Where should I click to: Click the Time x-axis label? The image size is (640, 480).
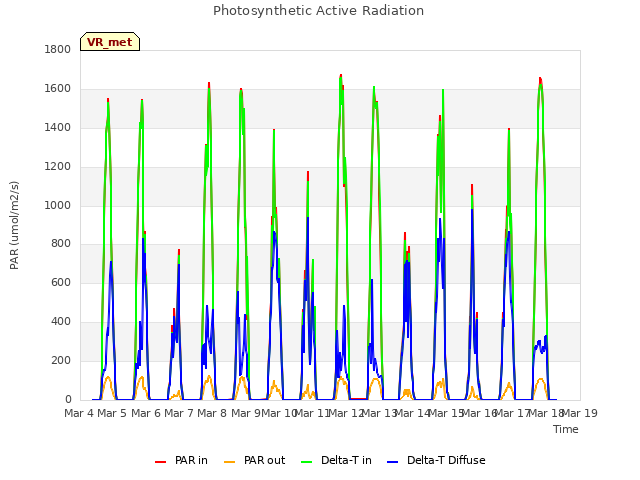pos(566,429)
